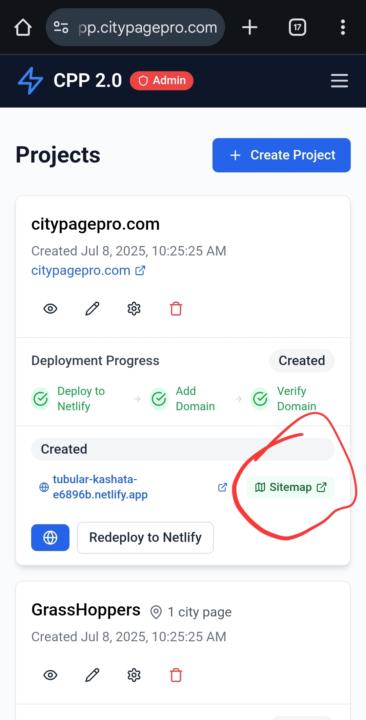Image resolution: width=366 pixels, height=720 pixels.
Task: View the citypagepro.com project with eye icon
Action: (x=50, y=309)
